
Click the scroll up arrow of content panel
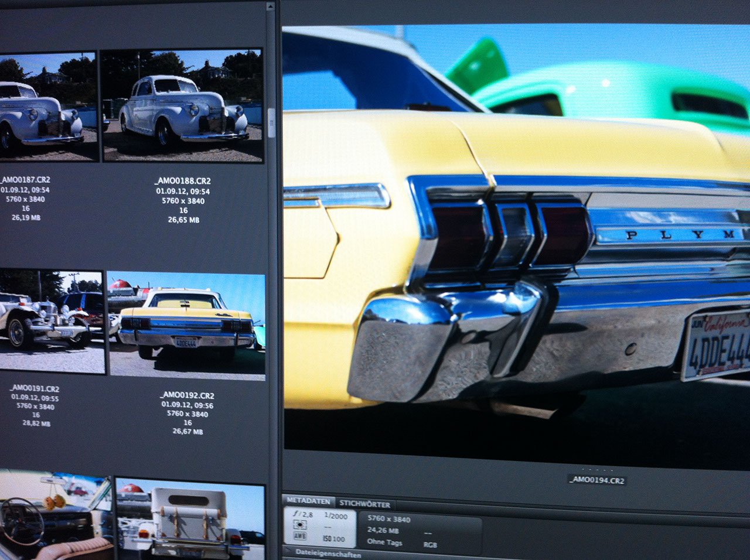pos(270,6)
